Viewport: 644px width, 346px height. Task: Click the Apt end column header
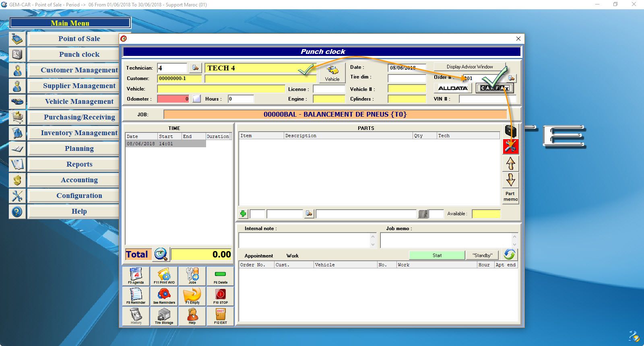click(x=506, y=265)
